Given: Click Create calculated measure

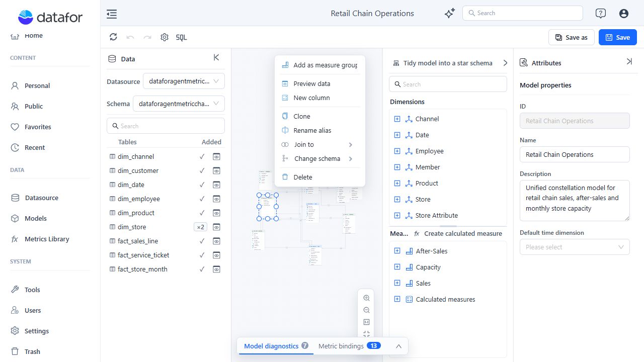Looking at the screenshot, I should click(x=458, y=233).
